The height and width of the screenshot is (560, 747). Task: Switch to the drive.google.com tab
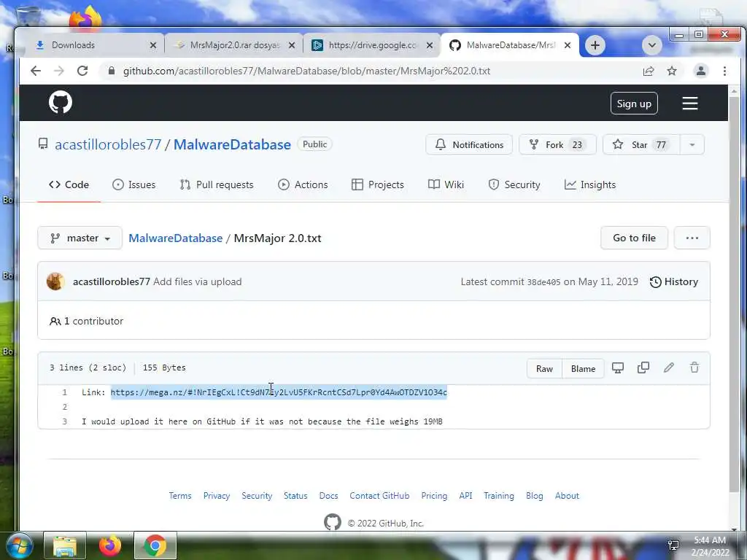(371, 45)
